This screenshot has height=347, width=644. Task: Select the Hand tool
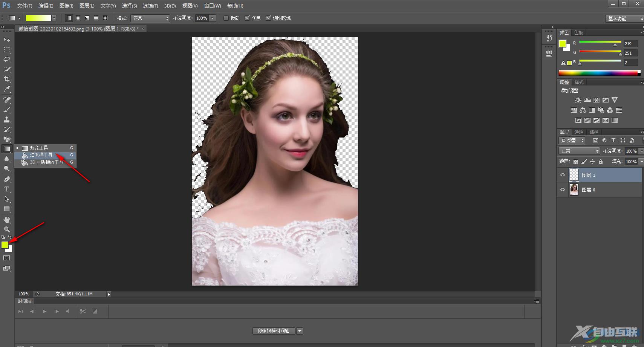point(7,220)
